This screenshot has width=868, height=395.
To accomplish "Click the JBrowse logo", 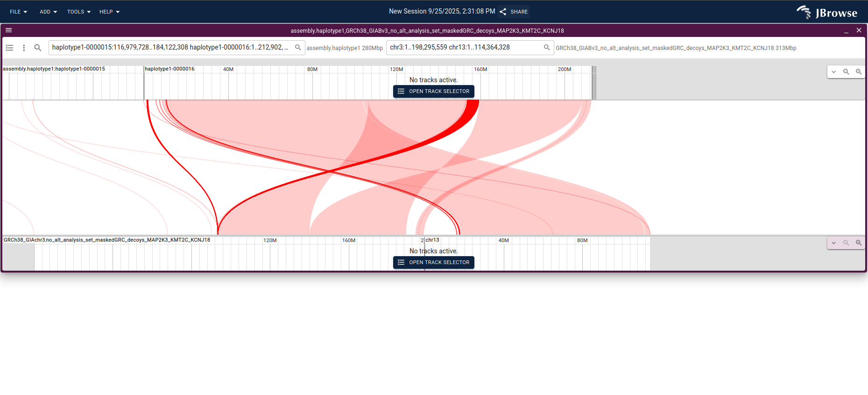I will (827, 12).
